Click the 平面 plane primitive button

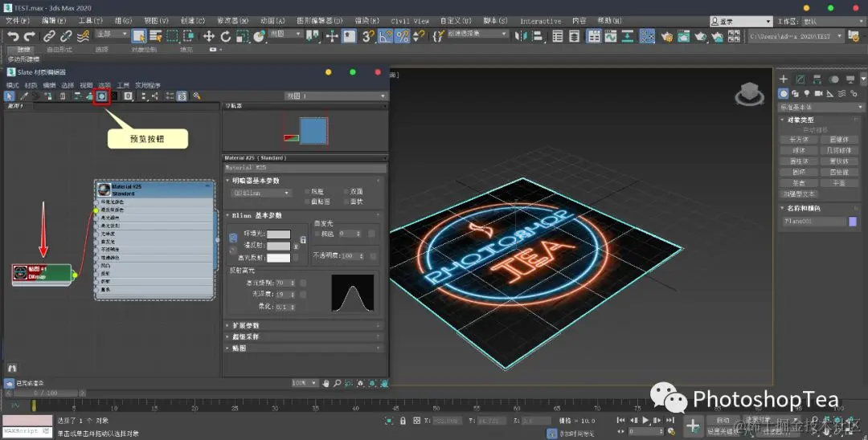click(839, 183)
